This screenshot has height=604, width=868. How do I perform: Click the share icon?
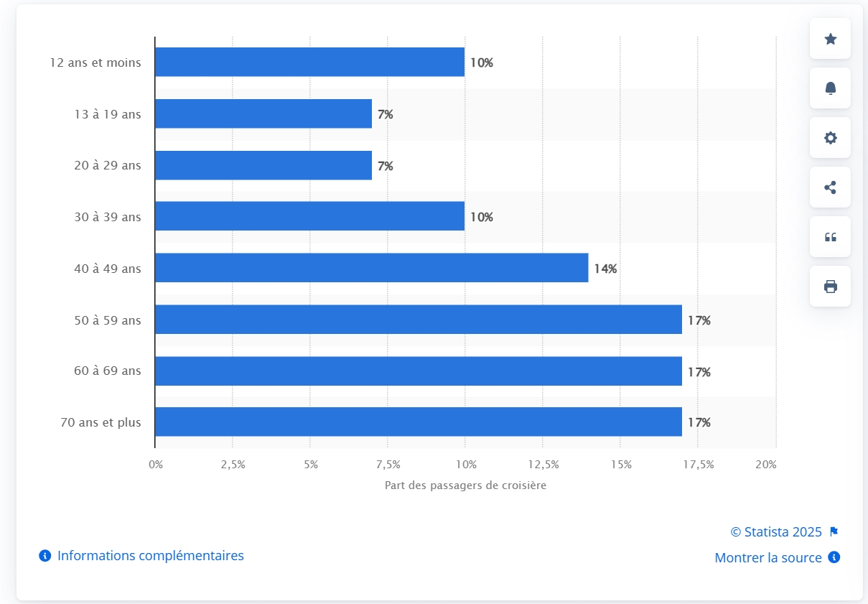click(830, 187)
